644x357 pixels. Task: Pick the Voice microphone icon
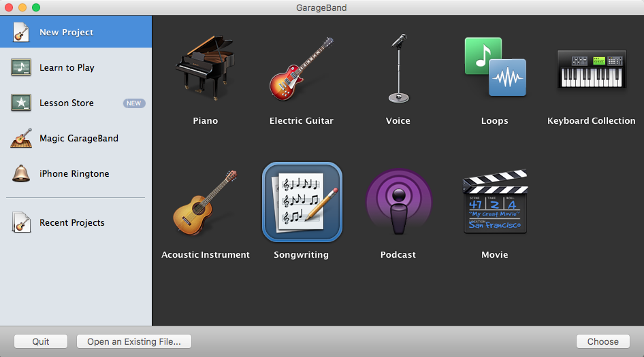[398, 68]
